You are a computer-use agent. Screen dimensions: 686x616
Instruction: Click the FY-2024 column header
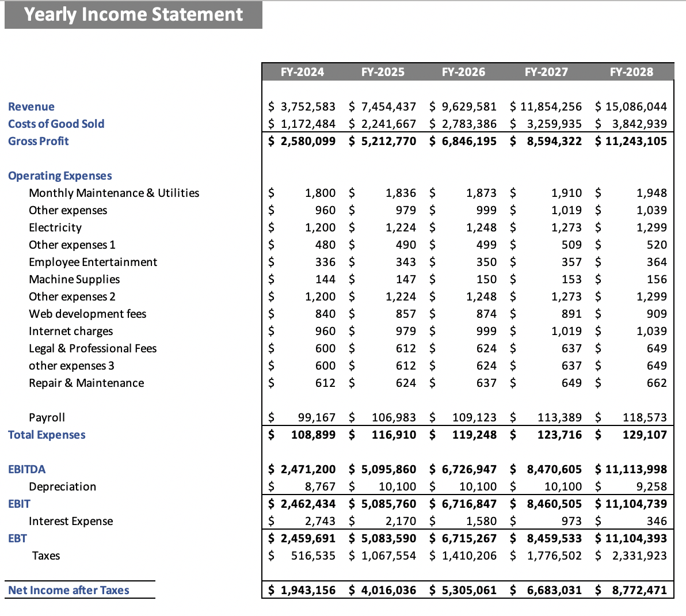[303, 71]
